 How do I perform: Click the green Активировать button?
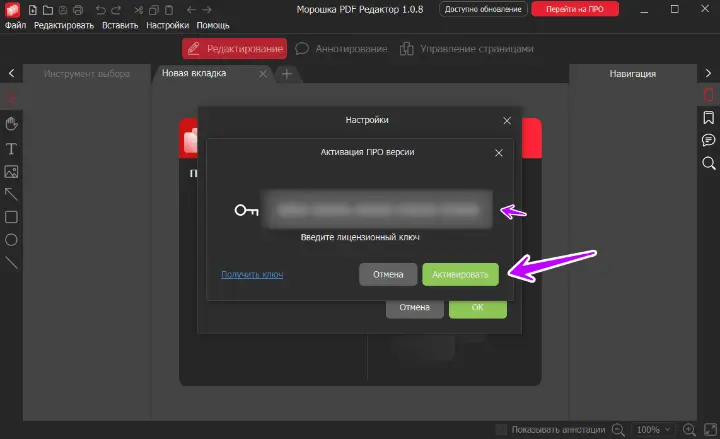pos(460,275)
